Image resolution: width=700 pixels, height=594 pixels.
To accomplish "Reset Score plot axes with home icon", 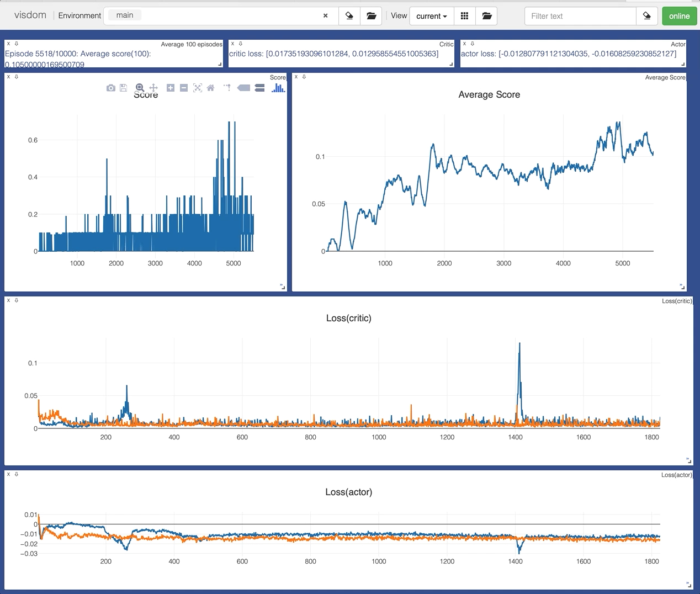I will (210, 88).
